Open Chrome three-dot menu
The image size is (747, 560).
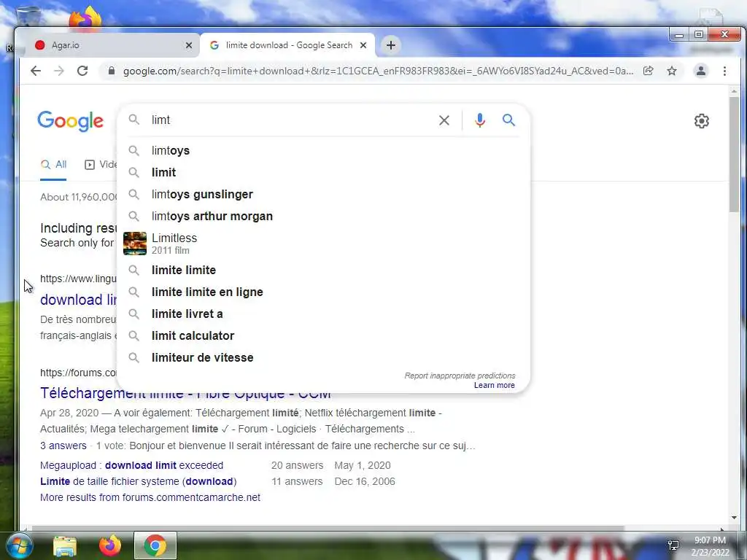[724, 71]
